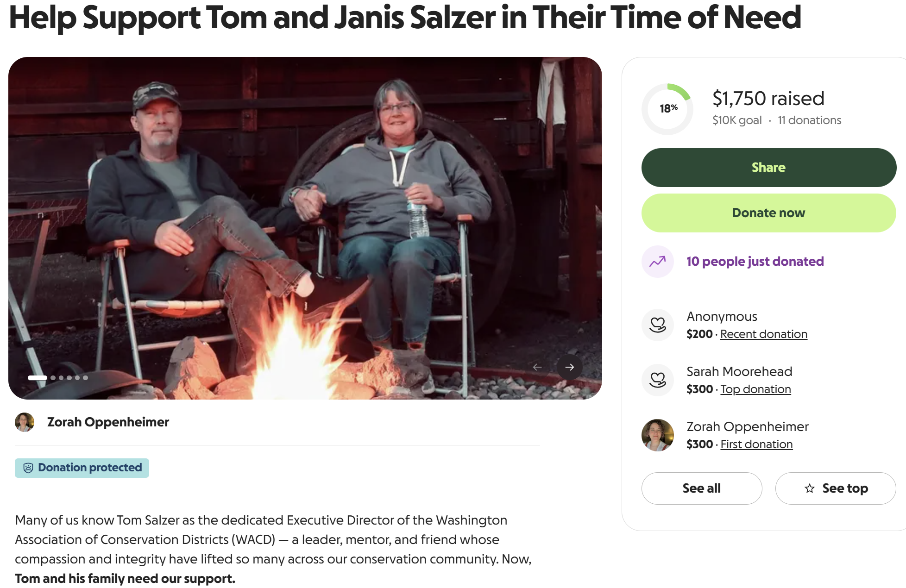906x588 pixels.
Task: Click the heart icon beside Sarah Moorehead donation
Action: 657,380
